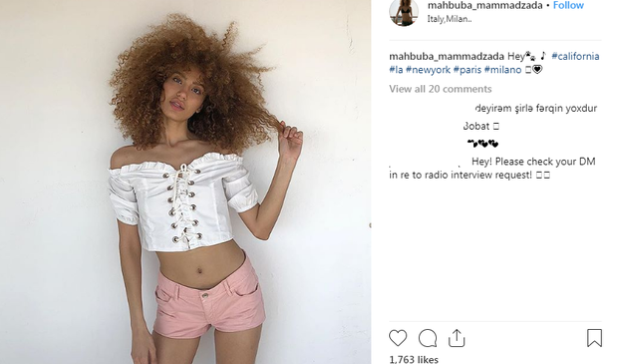The height and width of the screenshot is (364, 618).
Task: Open the #california hashtag
Action: click(x=575, y=56)
